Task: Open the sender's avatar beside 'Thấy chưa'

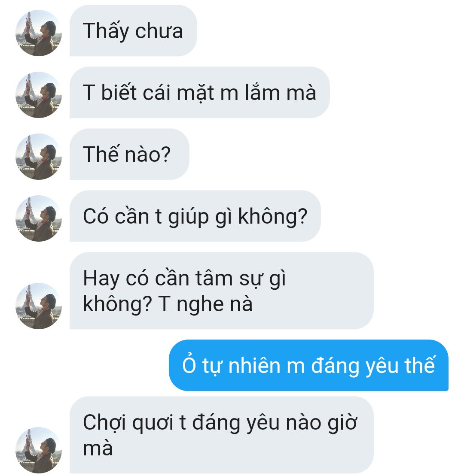Action: 39,33
